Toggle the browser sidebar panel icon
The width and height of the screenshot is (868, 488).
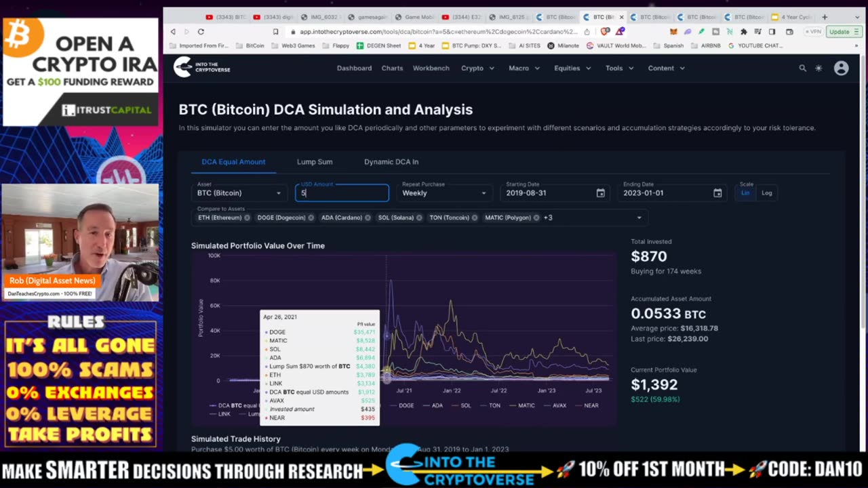click(x=772, y=32)
